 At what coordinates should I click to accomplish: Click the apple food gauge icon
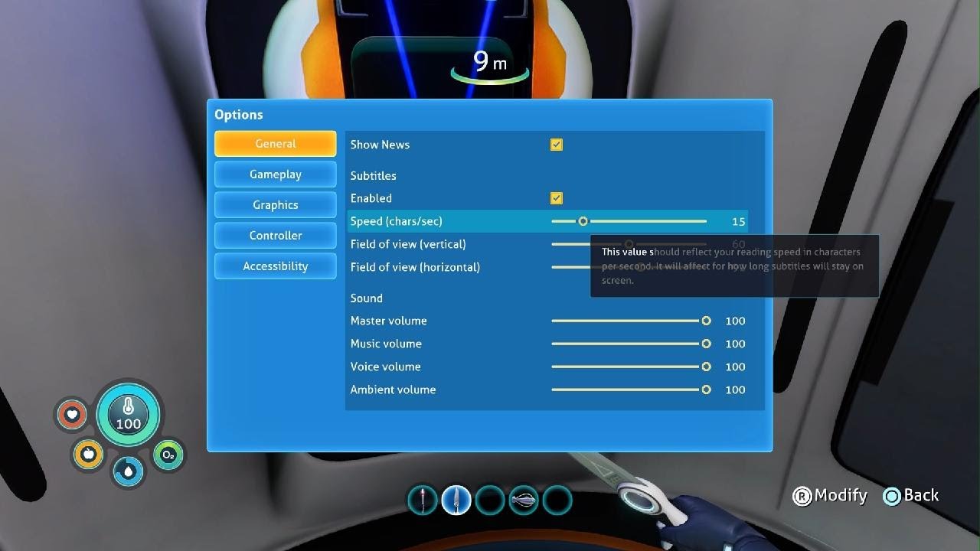88,454
